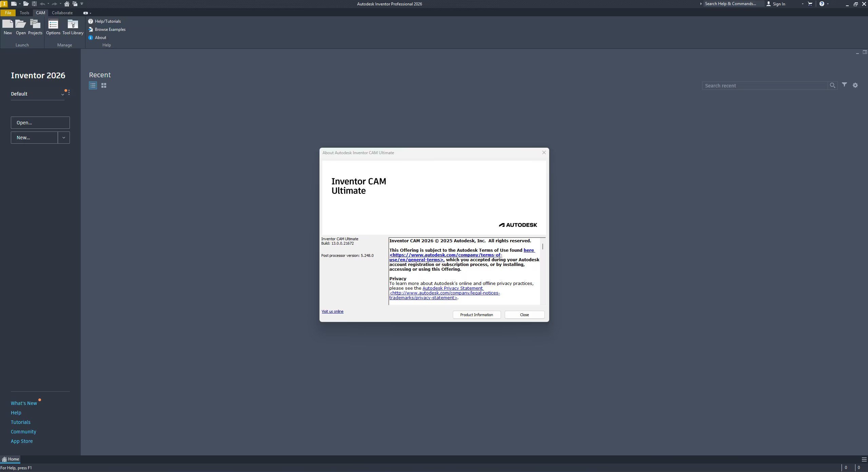Click the New... button in home panel
Screen dimensions: 868x472
coord(34,138)
